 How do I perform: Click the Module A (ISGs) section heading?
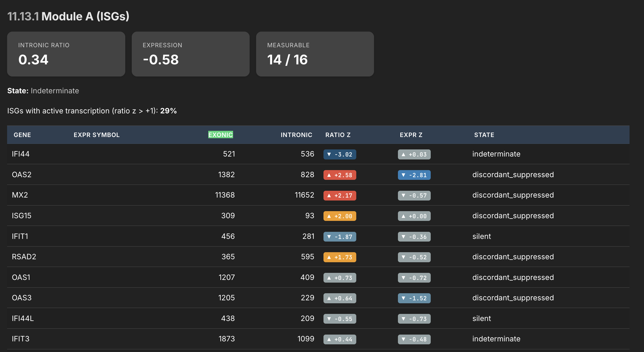[x=85, y=16]
